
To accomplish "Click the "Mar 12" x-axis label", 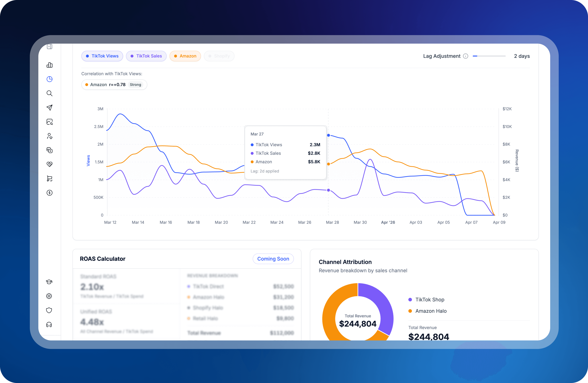I will pyautogui.click(x=110, y=222).
